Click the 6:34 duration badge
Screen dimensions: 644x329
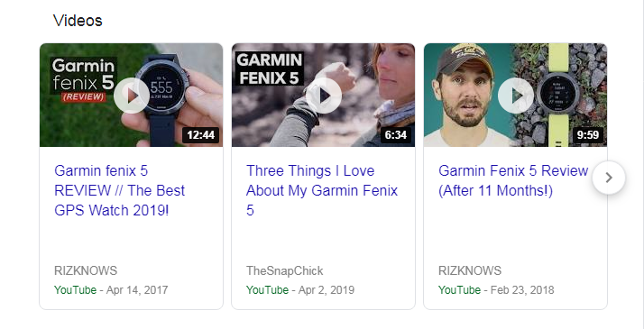396,135
